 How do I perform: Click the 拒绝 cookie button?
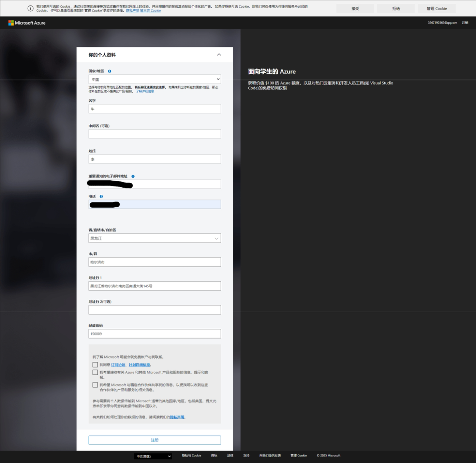coord(396,8)
